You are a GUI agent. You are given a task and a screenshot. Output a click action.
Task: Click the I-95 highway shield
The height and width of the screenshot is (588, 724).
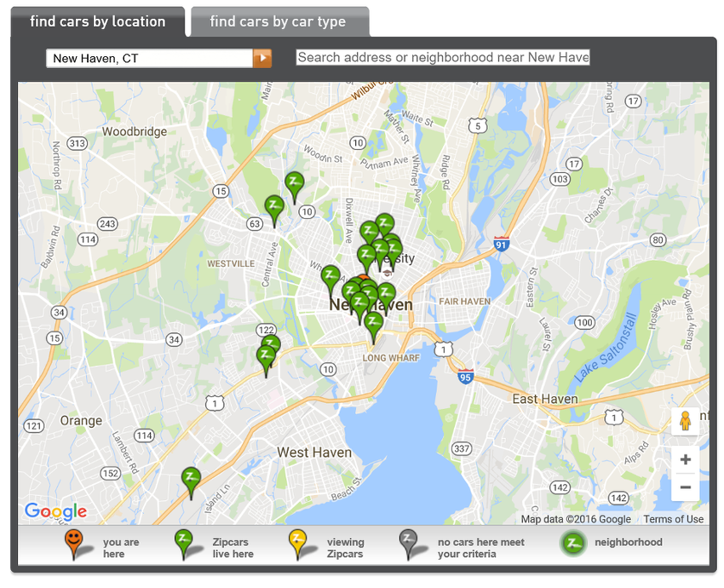point(465,376)
